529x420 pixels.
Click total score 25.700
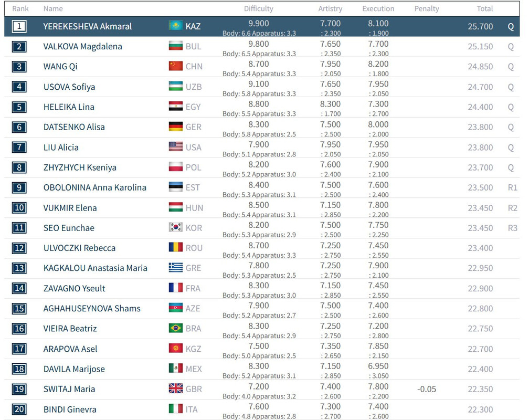[480, 26]
